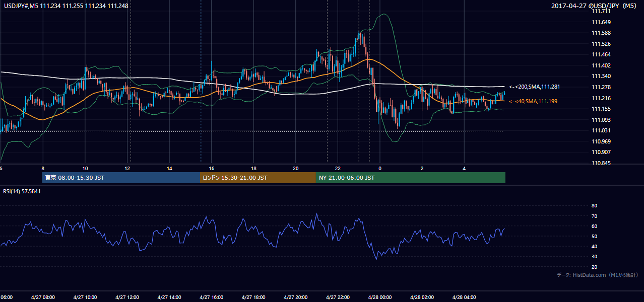
Task: Select the NY 21:00-06:00 JST session bar
Action: click(411, 178)
